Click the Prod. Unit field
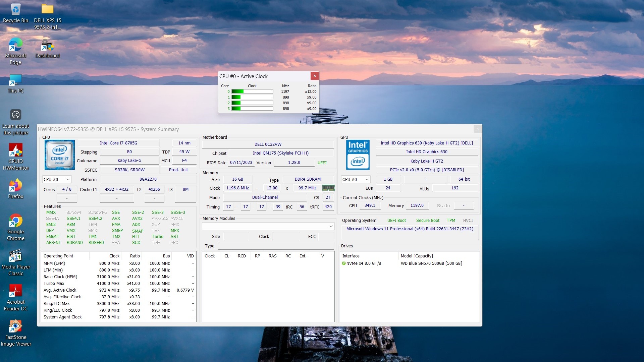The height and width of the screenshot is (362, 644). pos(178,170)
